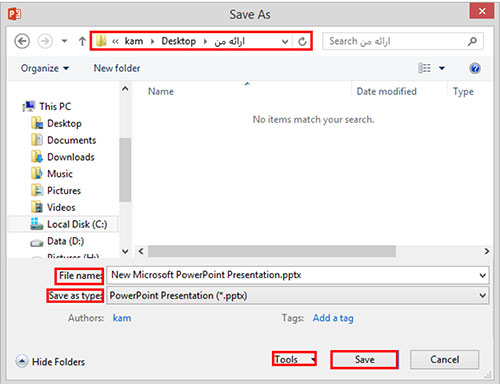500x384 pixels.
Task: Open the view options dropdown arrow
Action: 442,68
